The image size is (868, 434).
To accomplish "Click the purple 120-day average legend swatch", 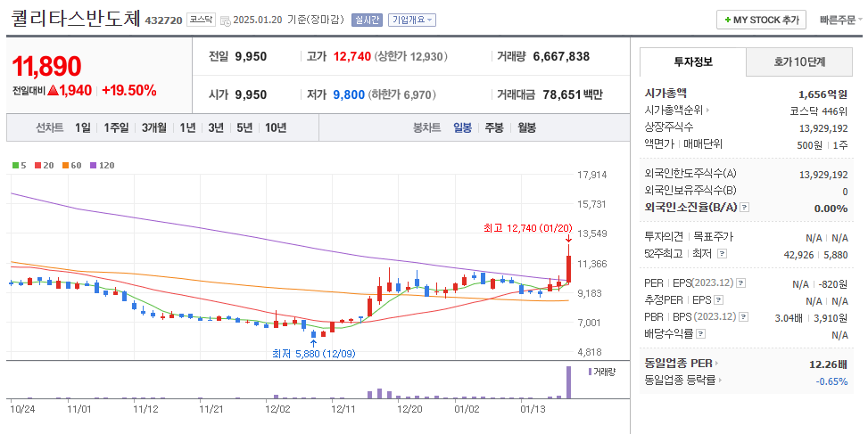I will (x=93, y=165).
